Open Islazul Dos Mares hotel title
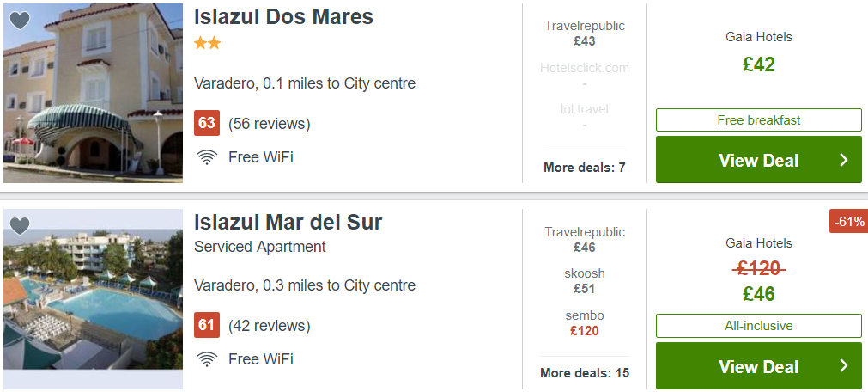This screenshot has width=868, height=392. (x=283, y=17)
